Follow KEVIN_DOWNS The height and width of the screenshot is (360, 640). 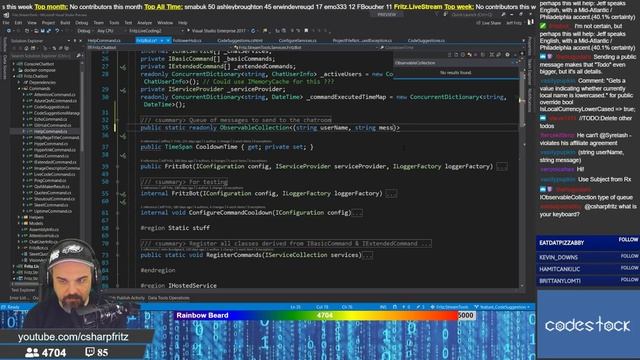coord(629,256)
